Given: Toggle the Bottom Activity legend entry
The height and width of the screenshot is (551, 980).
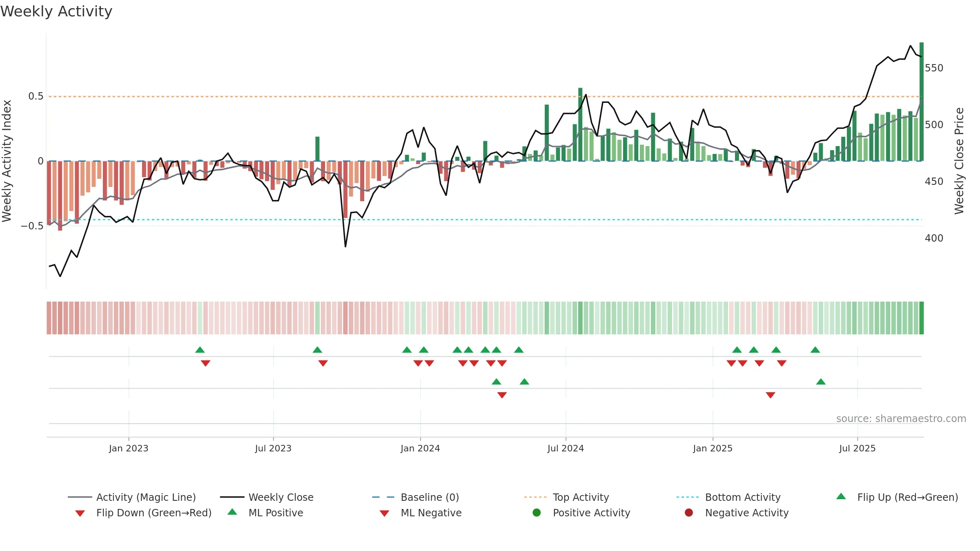Looking at the screenshot, I should (x=728, y=497).
